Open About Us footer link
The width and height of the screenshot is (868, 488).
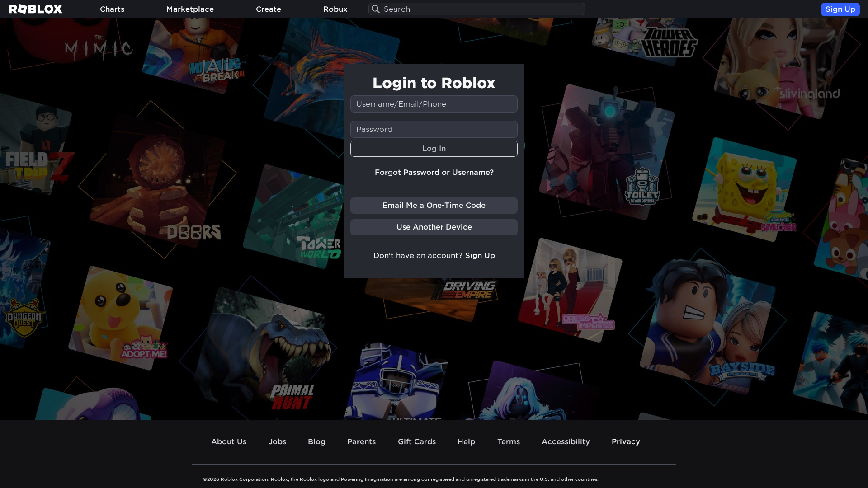coord(229,441)
